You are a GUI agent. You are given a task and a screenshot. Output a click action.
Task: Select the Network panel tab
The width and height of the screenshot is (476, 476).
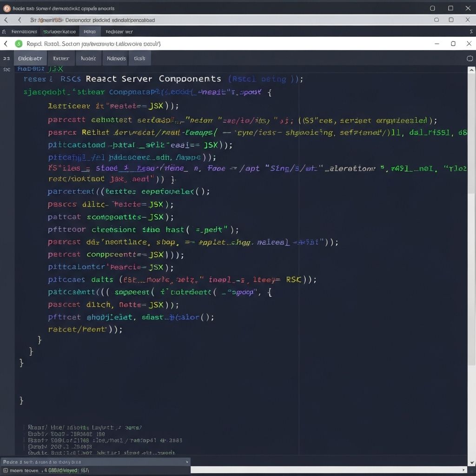tap(115, 58)
